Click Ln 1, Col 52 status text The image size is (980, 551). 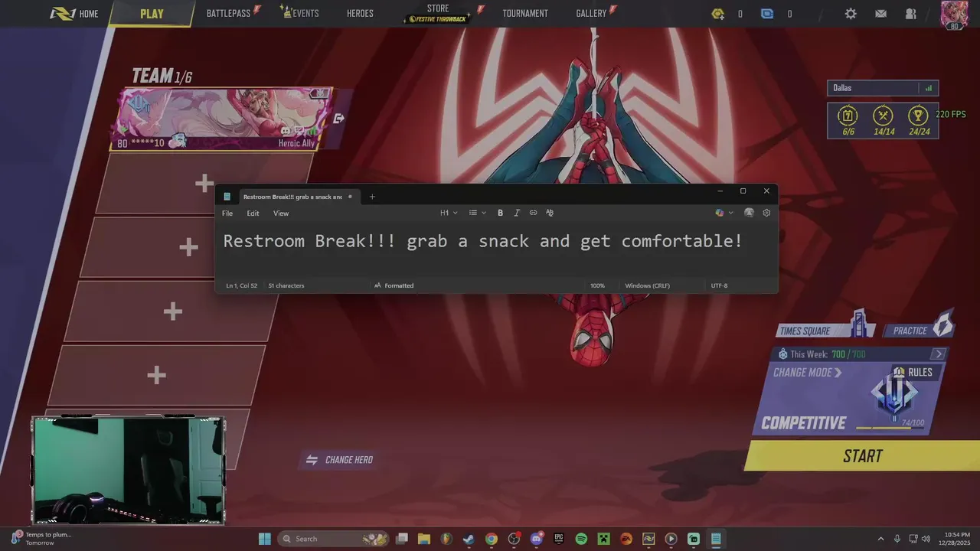pos(241,285)
